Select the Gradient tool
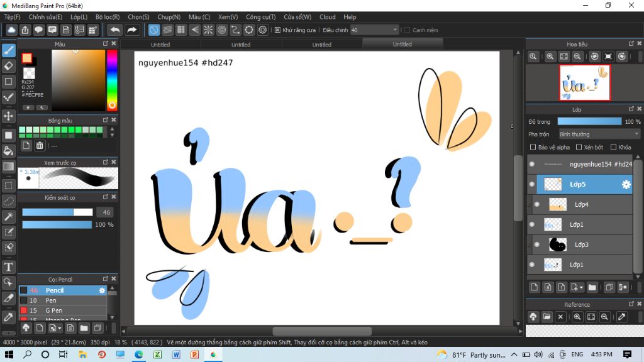The image size is (644, 362). [9, 167]
